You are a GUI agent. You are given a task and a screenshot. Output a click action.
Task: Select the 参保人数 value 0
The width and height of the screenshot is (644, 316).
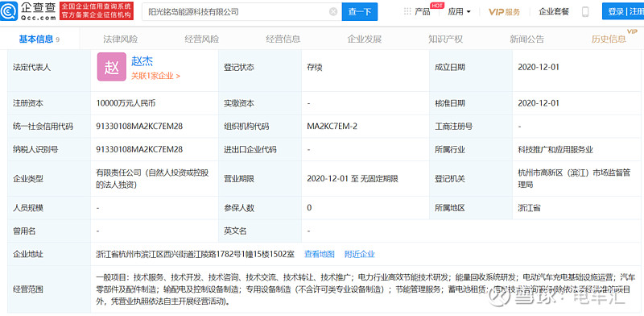point(309,208)
